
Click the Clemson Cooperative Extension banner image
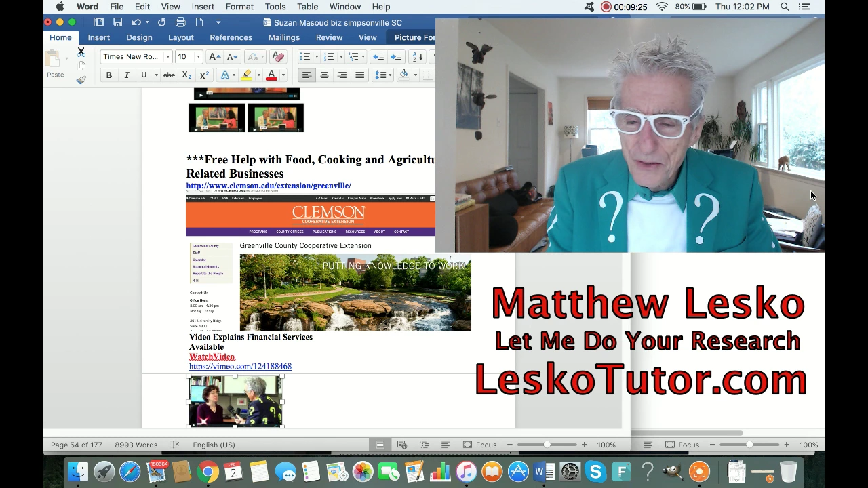pyautogui.click(x=311, y=216)
